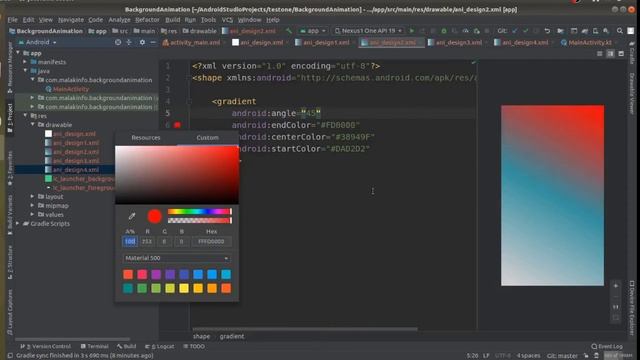Open Project panel settings gear
Image resolution: width=640 pixels, height=360 pixels.
click(142, 42)
